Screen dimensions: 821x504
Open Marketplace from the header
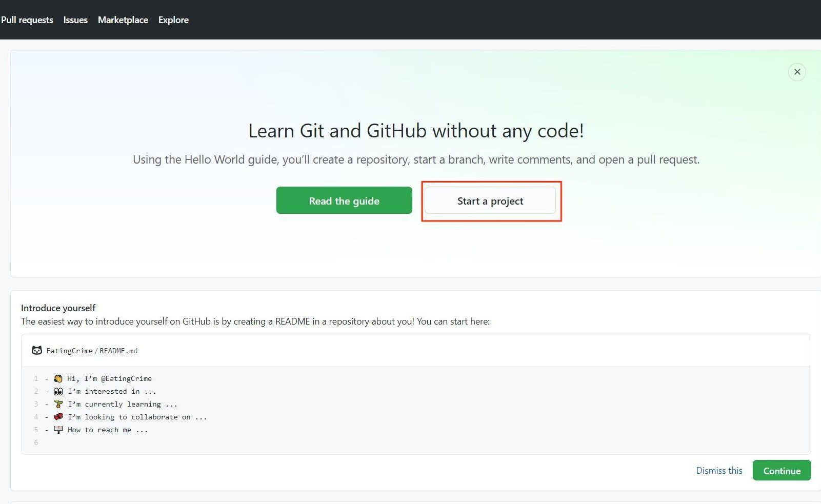pos(123,20)
